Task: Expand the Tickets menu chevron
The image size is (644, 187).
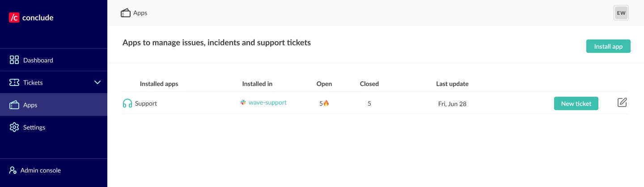Action: pos(97,82)
